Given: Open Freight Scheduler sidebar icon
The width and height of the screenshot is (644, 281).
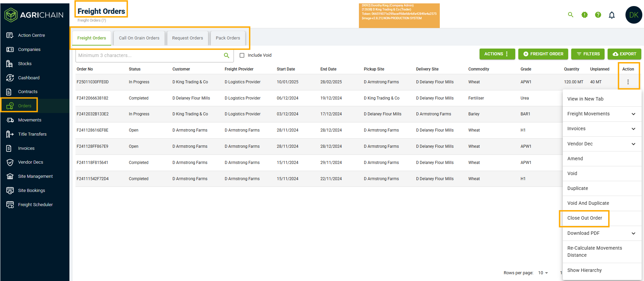Looking at the screenshot, I should [x=10, y=205].
